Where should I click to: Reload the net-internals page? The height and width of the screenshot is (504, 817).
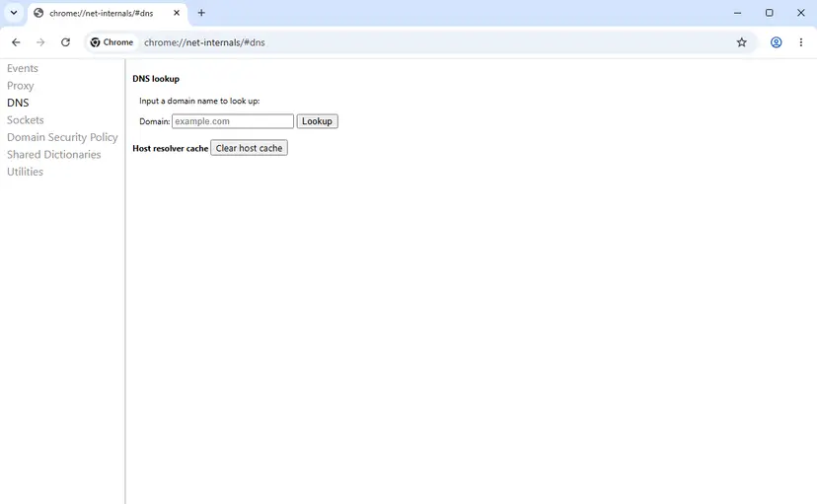click(65, 42)
